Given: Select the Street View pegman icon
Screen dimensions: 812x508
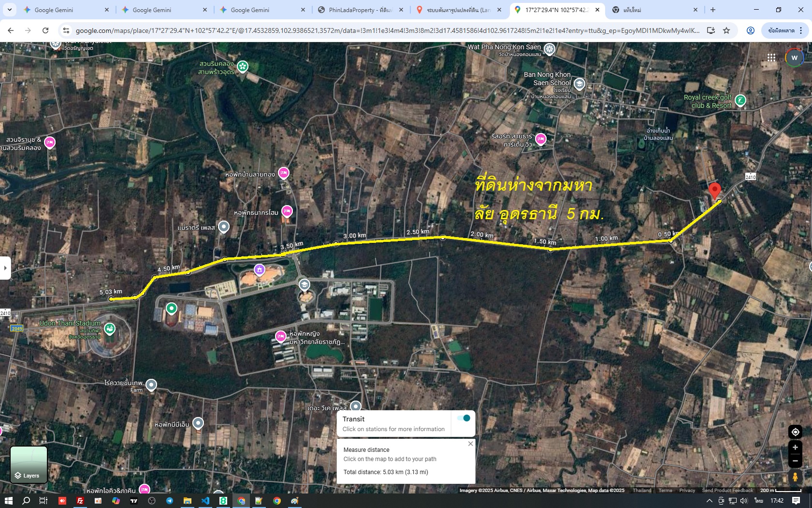Looking at the screenshot, I should (795, 477).
